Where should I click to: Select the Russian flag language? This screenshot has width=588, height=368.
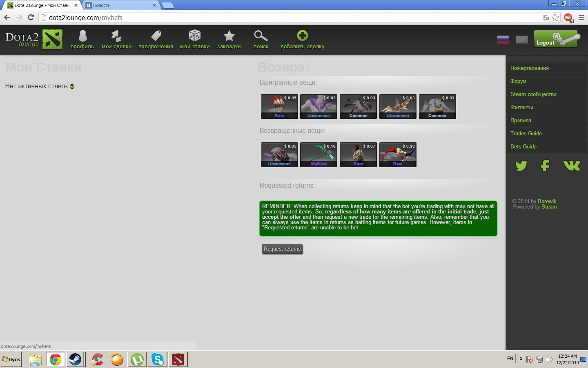click(x=503, y=40)
